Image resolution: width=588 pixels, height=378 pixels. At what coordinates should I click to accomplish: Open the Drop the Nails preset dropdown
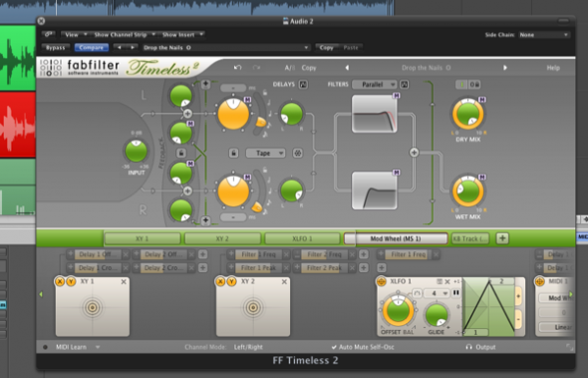tap(226, 48)
